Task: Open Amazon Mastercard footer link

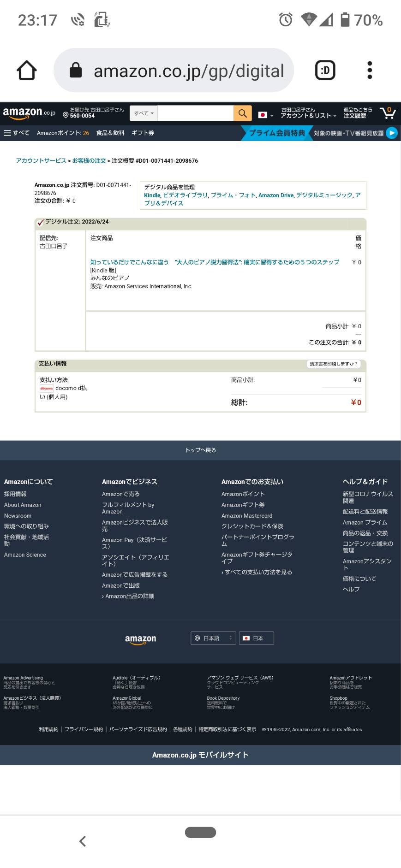Action: click(x=247, y=515)
